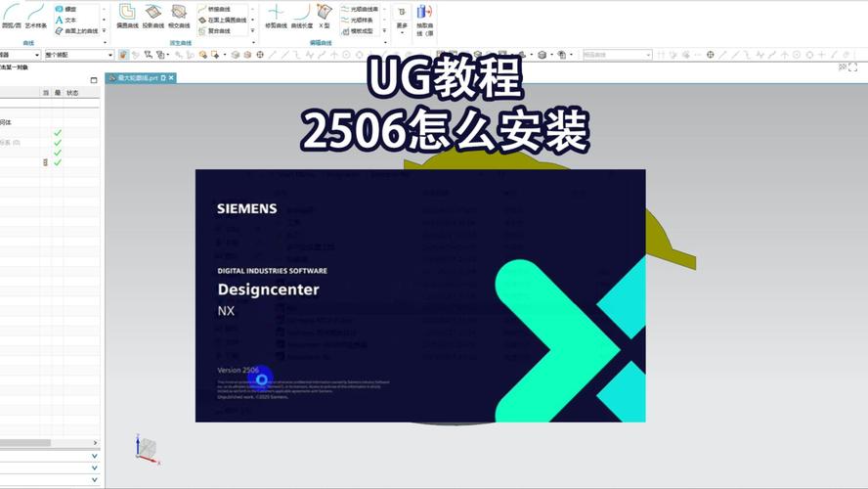Click the scrollbar right arrow in navigator
Screen dimensions: 868x489
click(95, 443)
